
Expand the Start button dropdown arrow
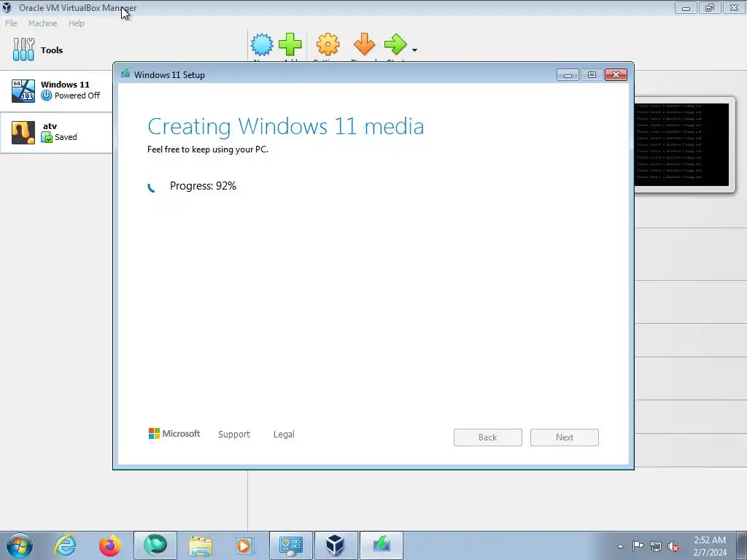pos(414,50)
